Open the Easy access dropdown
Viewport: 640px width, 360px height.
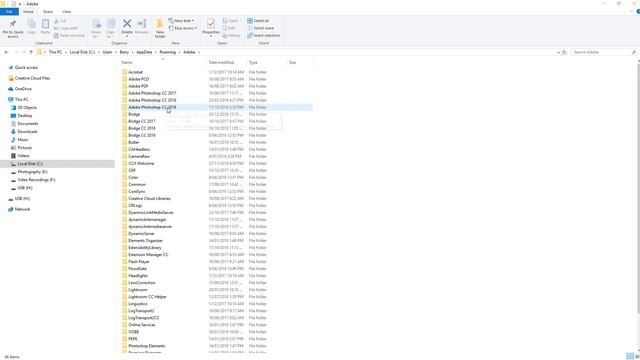click(x=183, y=28)
